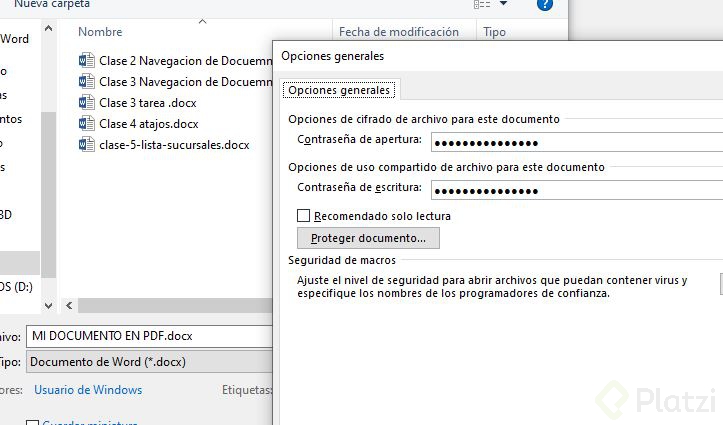Image resolution: width=723 pixels, height=425 pixels.
Task: Select the Word folder in navigation pane
Action: (x=14, y=39)
